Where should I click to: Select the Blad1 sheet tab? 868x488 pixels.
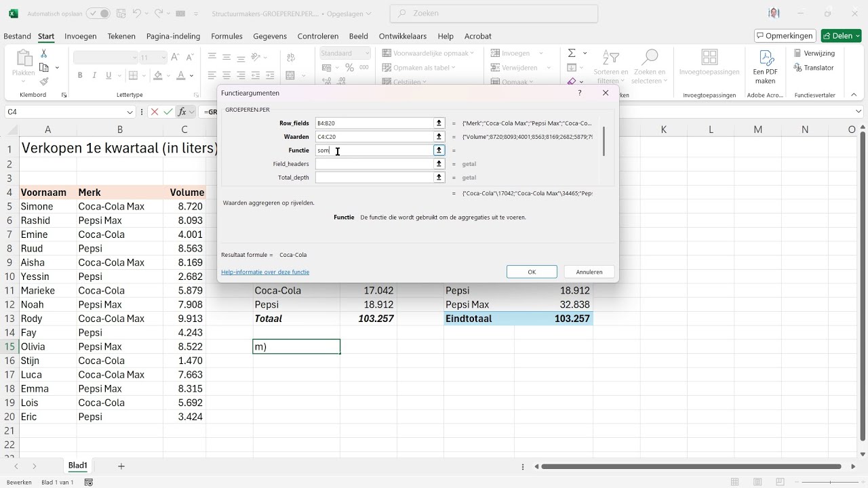pyautogui.click(x=78, y=466)
